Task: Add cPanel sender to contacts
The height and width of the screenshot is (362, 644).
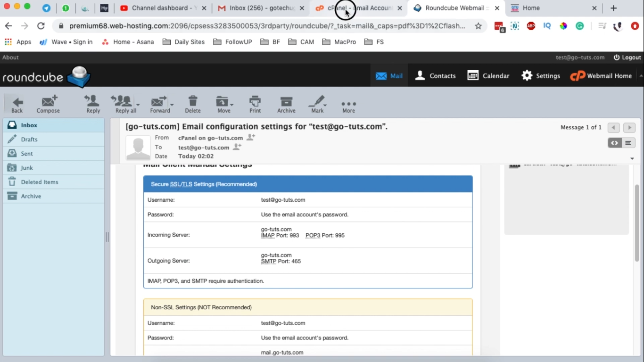Action: point(251,137)
